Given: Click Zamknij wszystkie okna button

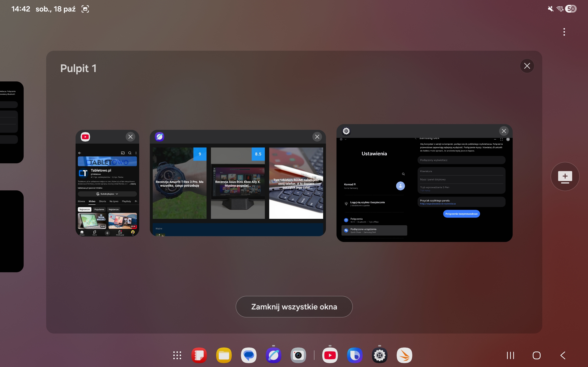Looking at the screenshot, I should 294,307.
